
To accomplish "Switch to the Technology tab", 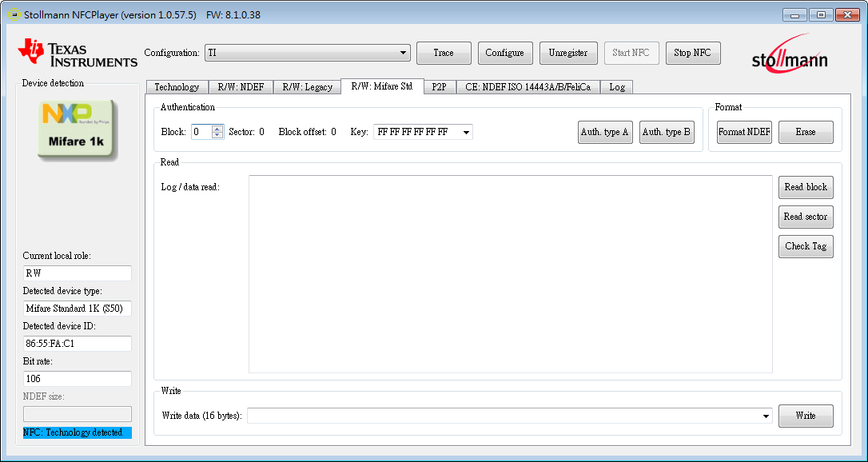I will click(177, 87).
